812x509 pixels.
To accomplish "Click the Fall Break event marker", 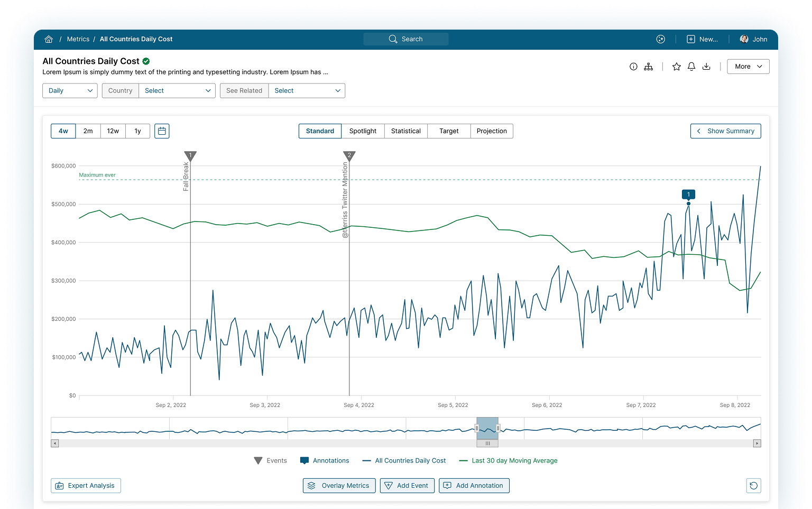I will [191, 156].
